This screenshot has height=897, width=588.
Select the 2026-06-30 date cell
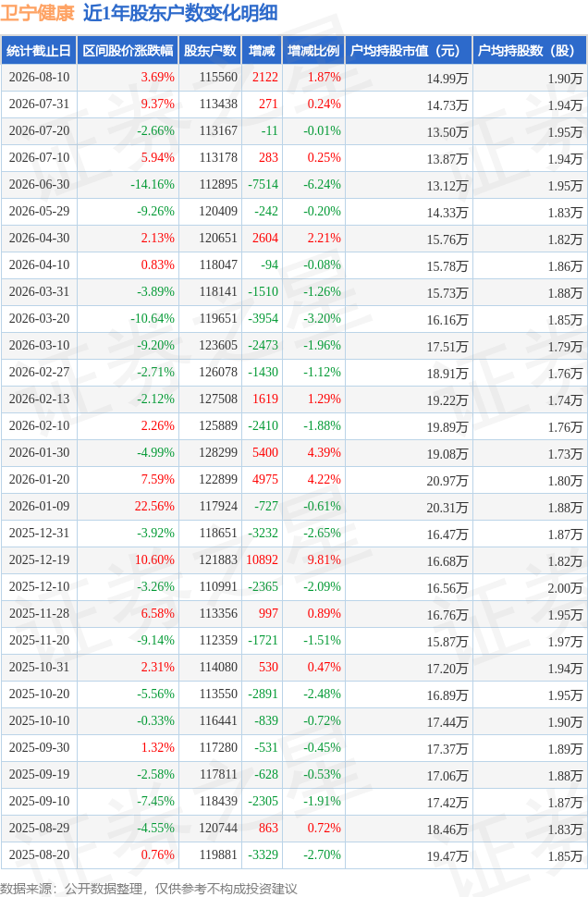(39, 184)
